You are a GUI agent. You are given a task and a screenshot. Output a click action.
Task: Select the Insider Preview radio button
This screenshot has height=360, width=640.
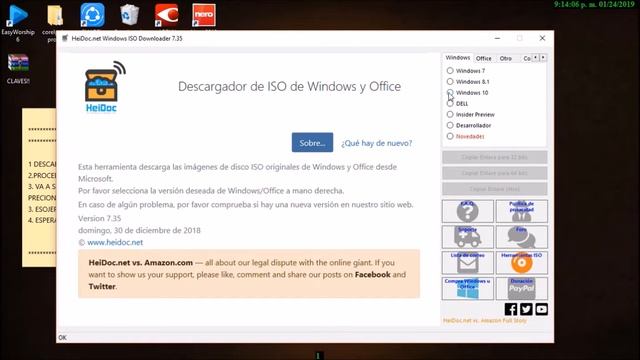click(450, 115)
